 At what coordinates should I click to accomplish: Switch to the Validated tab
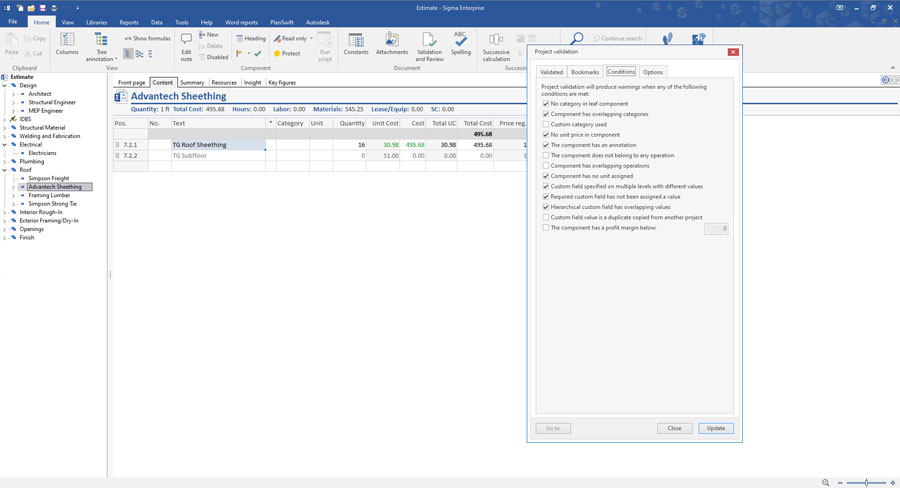[x=551, y=72]
